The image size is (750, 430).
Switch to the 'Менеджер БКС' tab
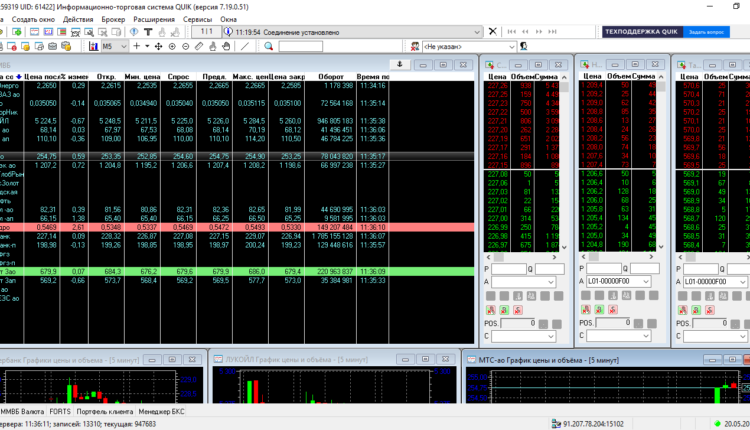pos(161,411)
